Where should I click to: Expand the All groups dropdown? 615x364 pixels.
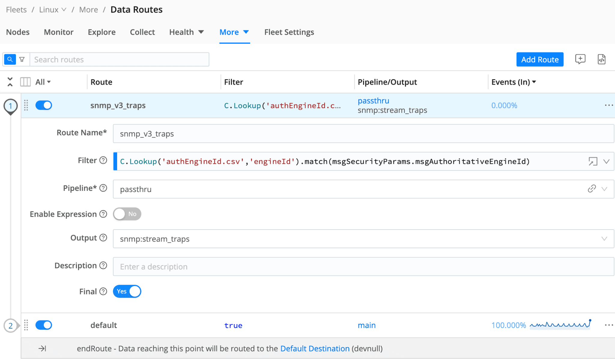[43, 82]
